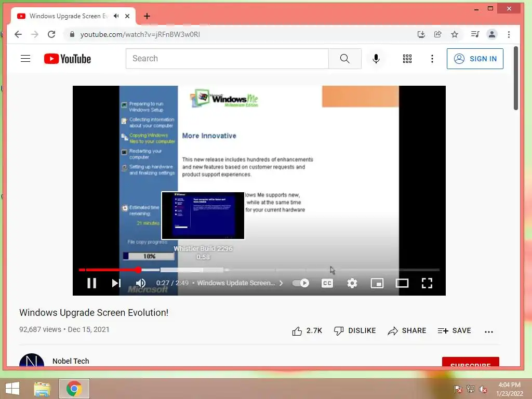This screenshot has height=399, width=532.
Task: Open a new browser tab
Action: tap(147, 16)
